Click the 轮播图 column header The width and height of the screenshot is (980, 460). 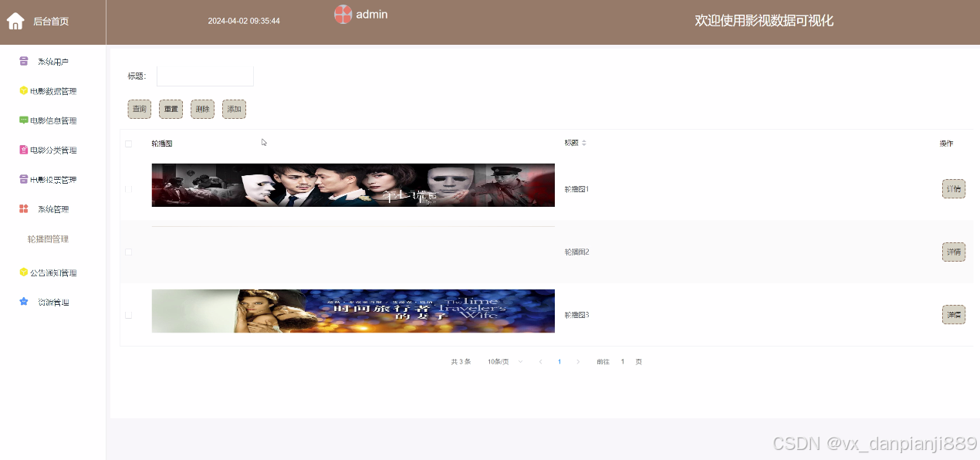pos(162,144)
